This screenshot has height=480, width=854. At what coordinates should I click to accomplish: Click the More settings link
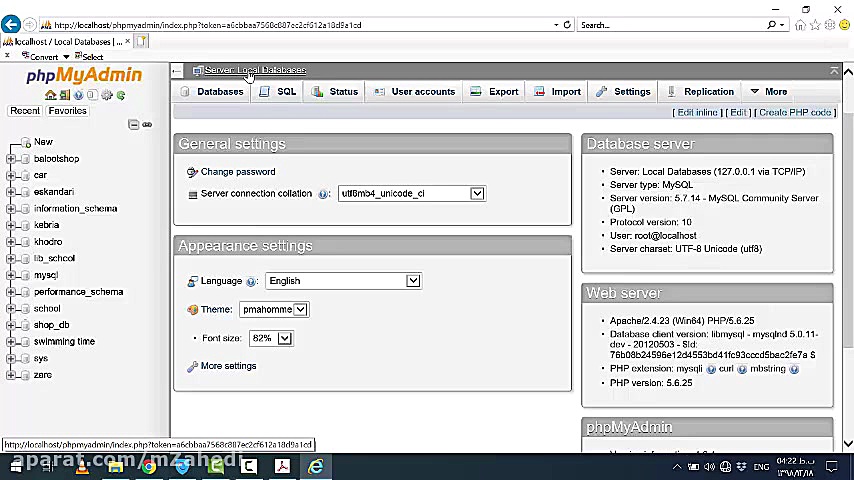click(x=228, y=366)
